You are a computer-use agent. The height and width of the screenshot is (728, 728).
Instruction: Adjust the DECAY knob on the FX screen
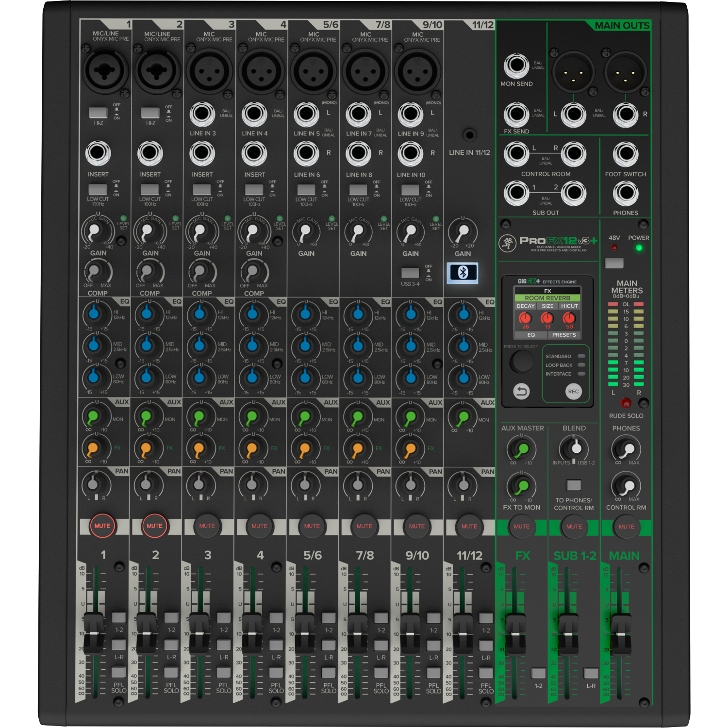tap(526, 318)
